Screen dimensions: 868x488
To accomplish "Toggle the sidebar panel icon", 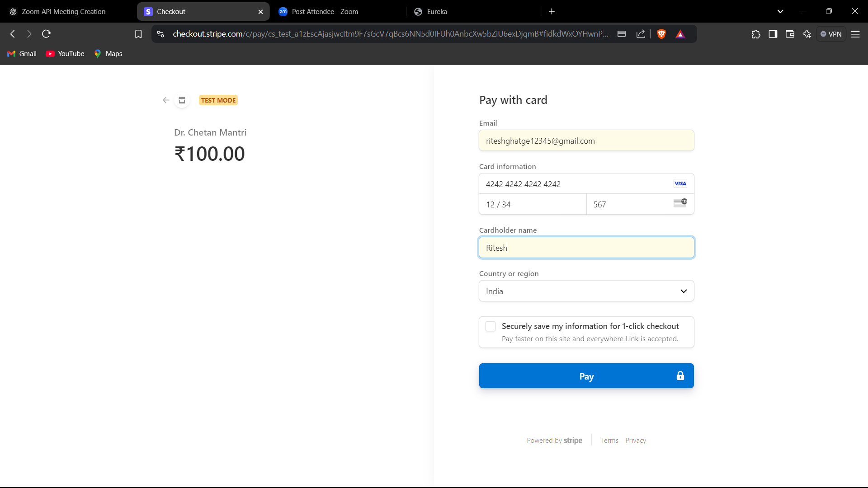I will click(x=773, y=34).
